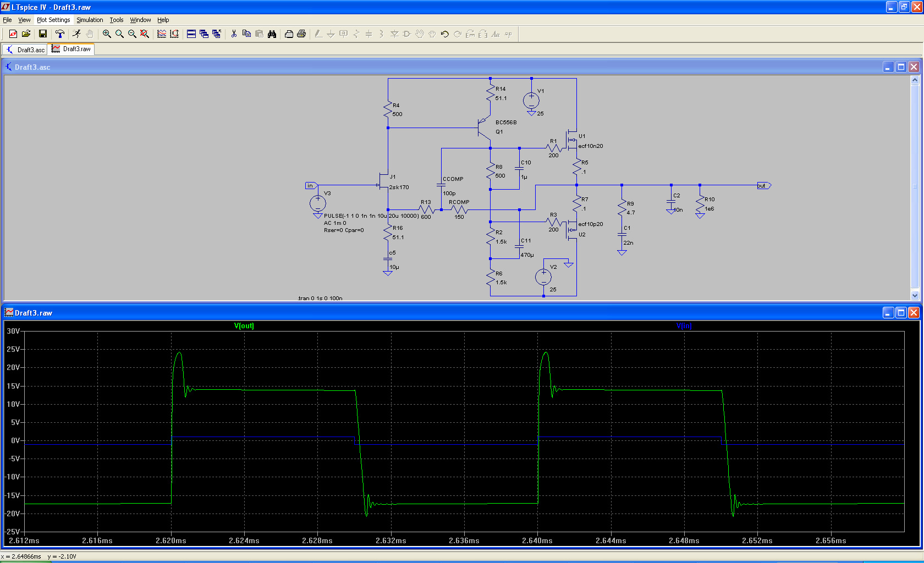The width and height of the screenshot is (924, 563).
Task: Select the Text 'Aa' tool
Action: pos(496,34)
